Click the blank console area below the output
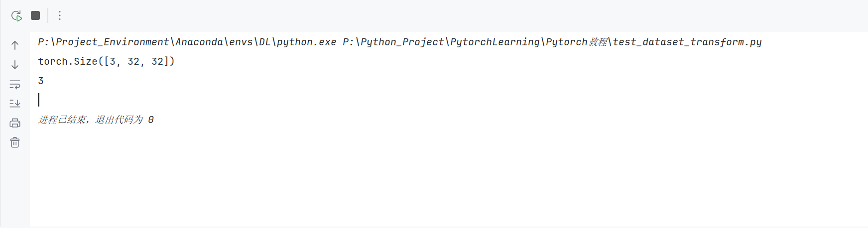The width and height of the screenshot is (868, 228). [x=448, y=179]
